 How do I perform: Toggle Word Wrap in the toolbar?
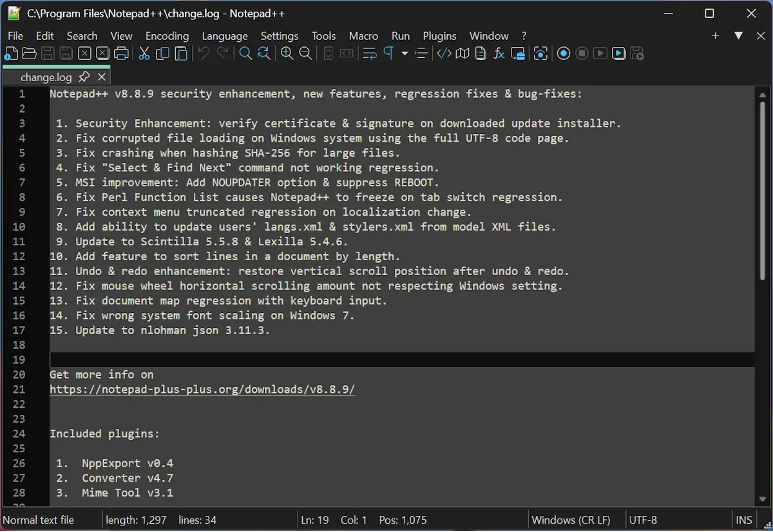(x=370, y=54)
